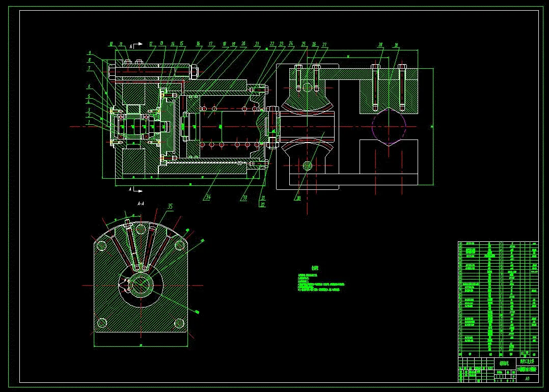The height and width of the screenshot is (392, 549).
Task: Select part label 31 below the assembly
Action: [x=263, y=198]
